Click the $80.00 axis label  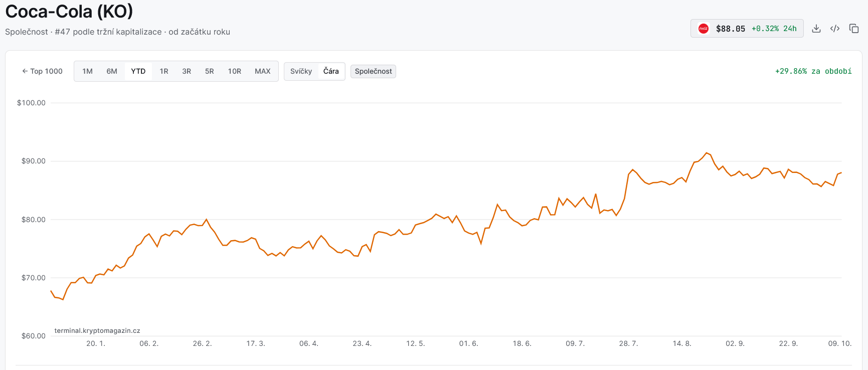click(x=34, y=220)
